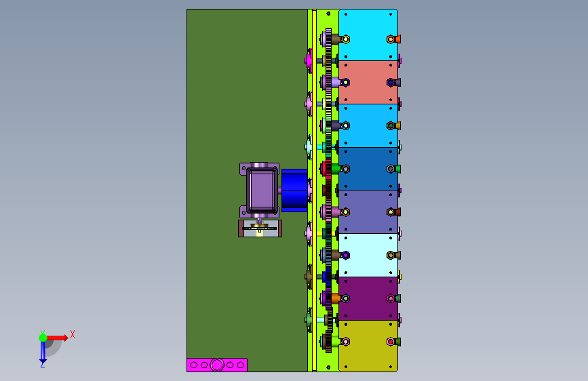Screen dimensions: 588x381
Task: Click the blue Z axis arrow
Action: (43, 353)
